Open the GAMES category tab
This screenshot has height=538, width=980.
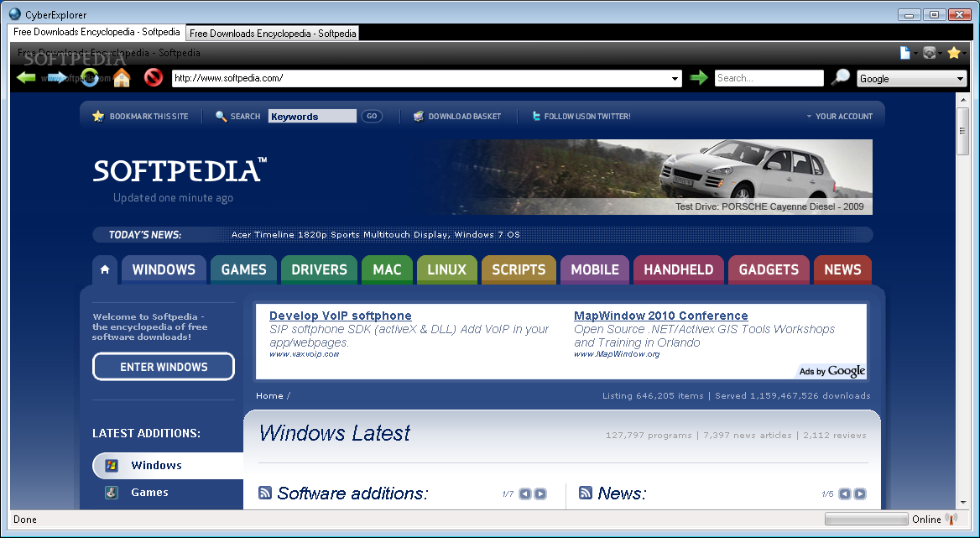tap(244, 269)
